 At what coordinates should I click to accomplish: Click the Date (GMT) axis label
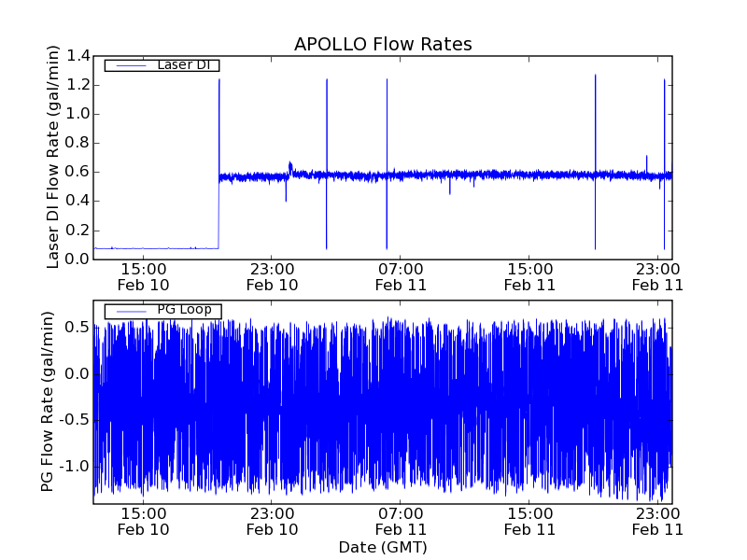(383, 548)
